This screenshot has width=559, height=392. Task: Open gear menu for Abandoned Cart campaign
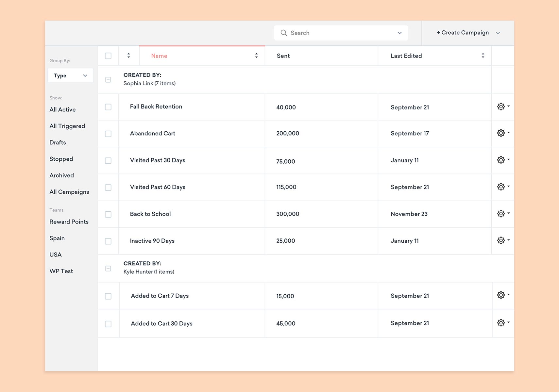pyautogui.click(x=501, y=133)
